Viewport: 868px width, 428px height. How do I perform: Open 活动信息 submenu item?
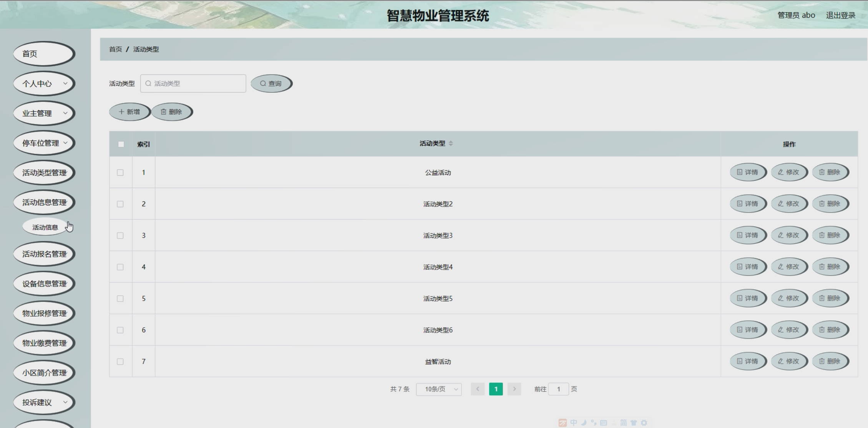[x=45, y=227]
